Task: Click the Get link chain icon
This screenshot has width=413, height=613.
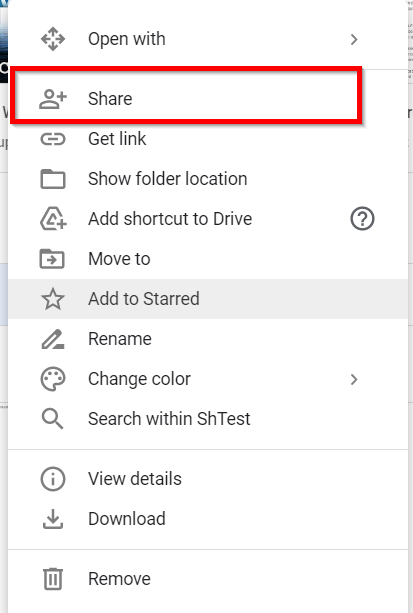Action: 53,139
